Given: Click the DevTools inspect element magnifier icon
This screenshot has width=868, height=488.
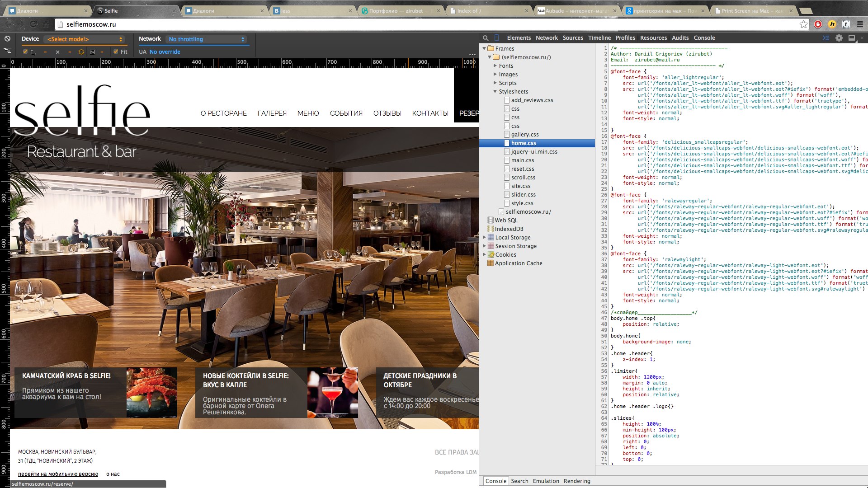Looking at the screenshot, I should [x=486, y=38].
